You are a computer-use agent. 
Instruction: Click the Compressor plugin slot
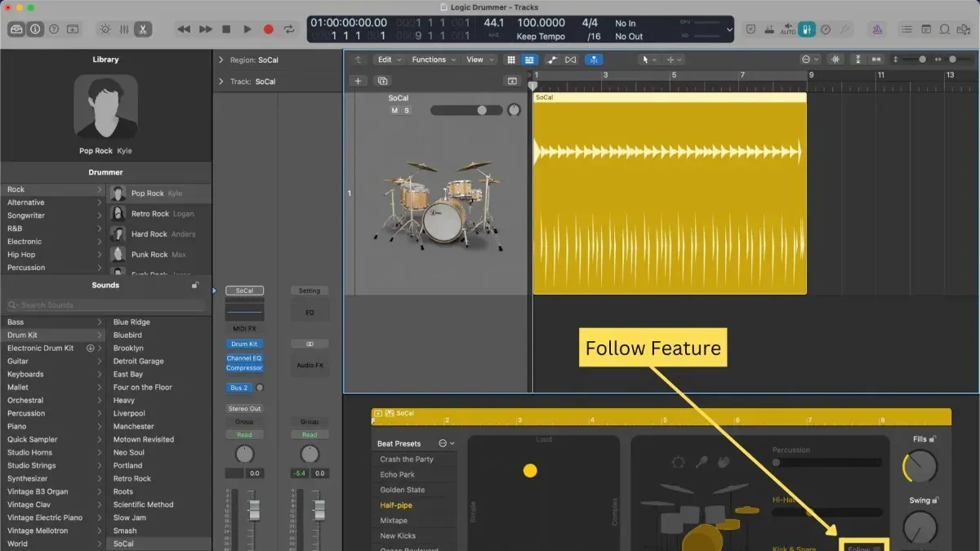(x=244, y=368)
